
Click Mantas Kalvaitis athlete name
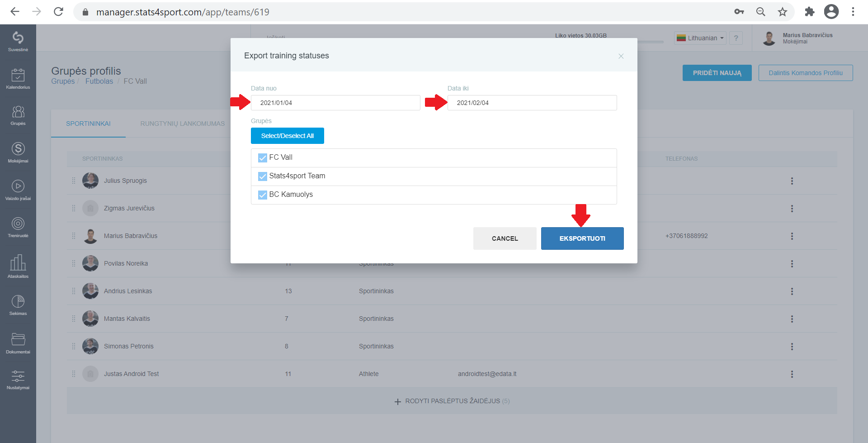[x=127, y=319]
